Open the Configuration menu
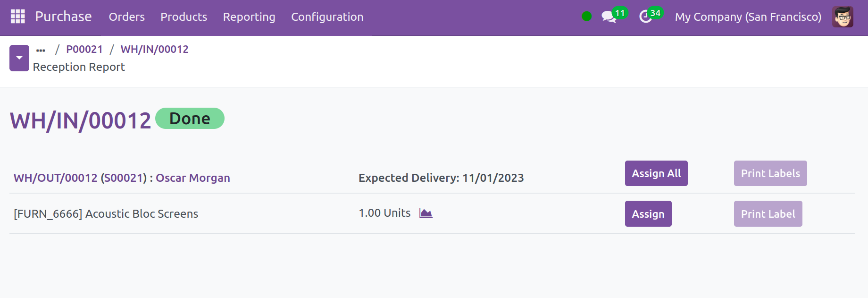The height and width of the screenshot is (298, 868). click(327, 17)
